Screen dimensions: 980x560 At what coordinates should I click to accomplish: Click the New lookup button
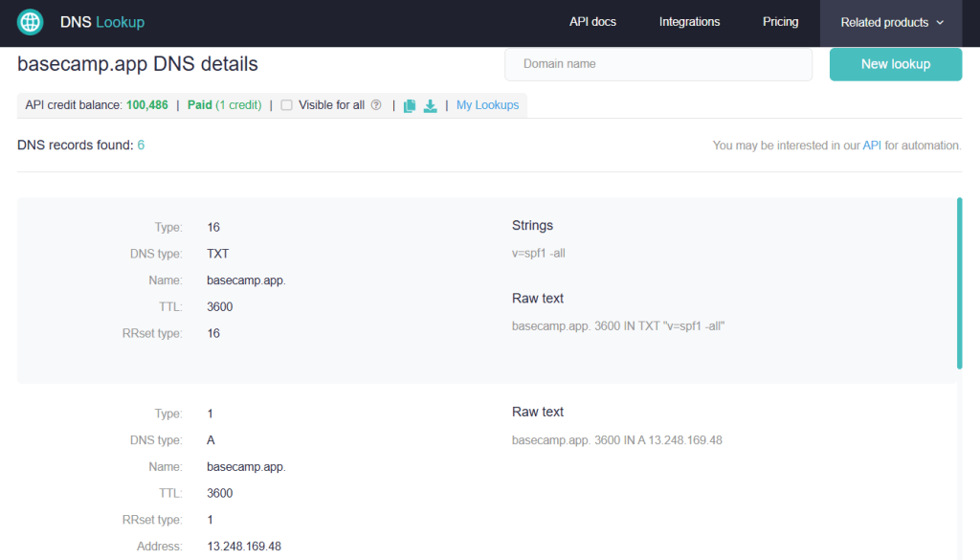896,64
